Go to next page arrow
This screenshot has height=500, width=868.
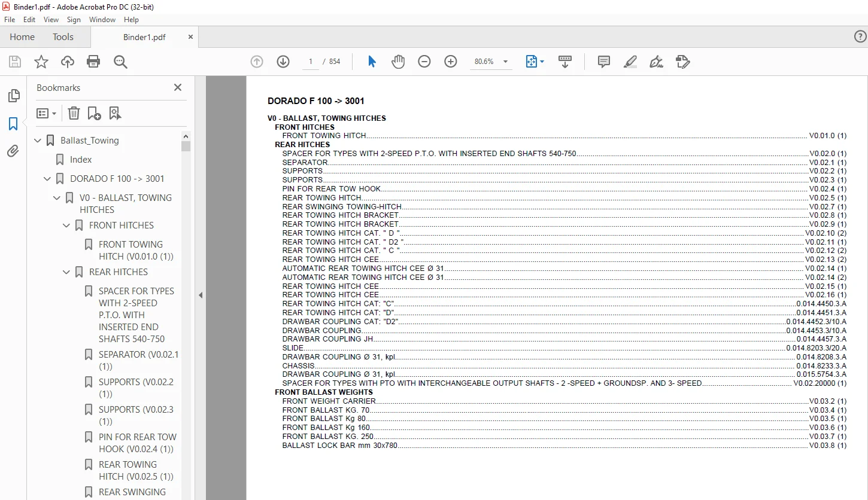click(x=283, y=62)
